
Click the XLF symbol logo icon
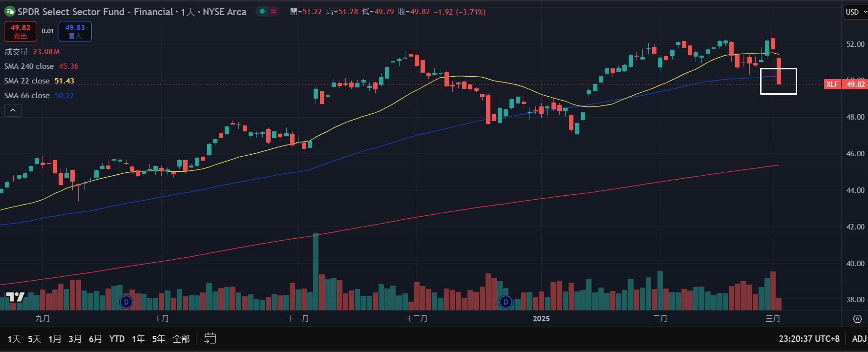pyautogui.click(x=9, y=12)
